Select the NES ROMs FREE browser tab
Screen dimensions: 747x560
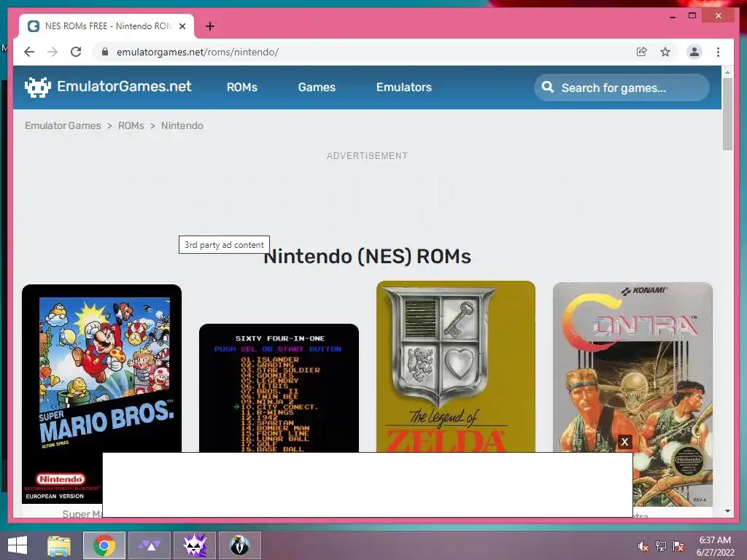107,26
